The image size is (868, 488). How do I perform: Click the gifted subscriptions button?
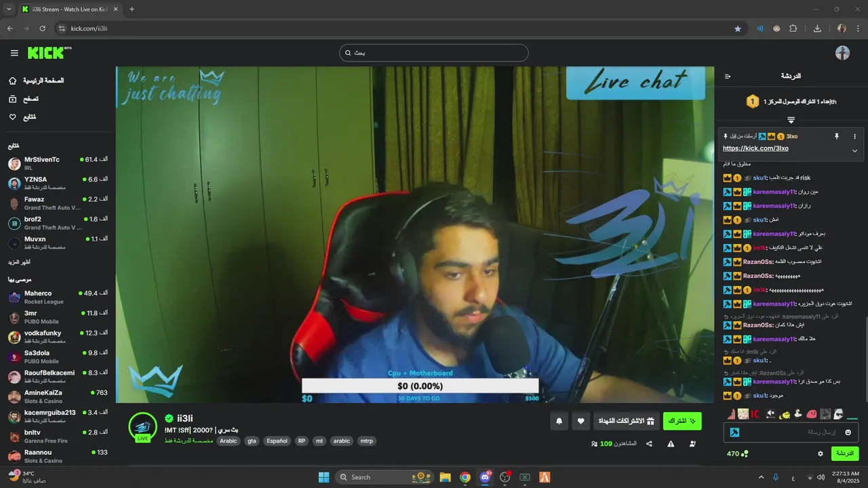coord(626,421)
